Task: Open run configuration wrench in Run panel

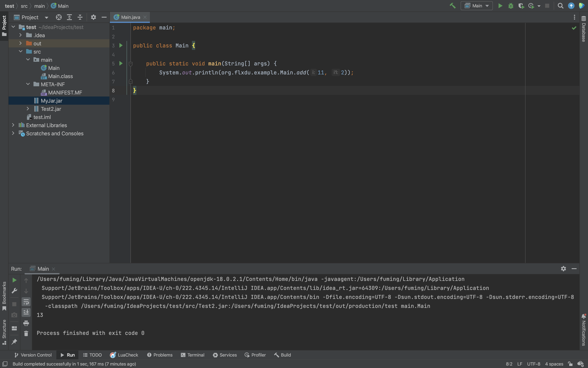Action: [x=14, y=291]
